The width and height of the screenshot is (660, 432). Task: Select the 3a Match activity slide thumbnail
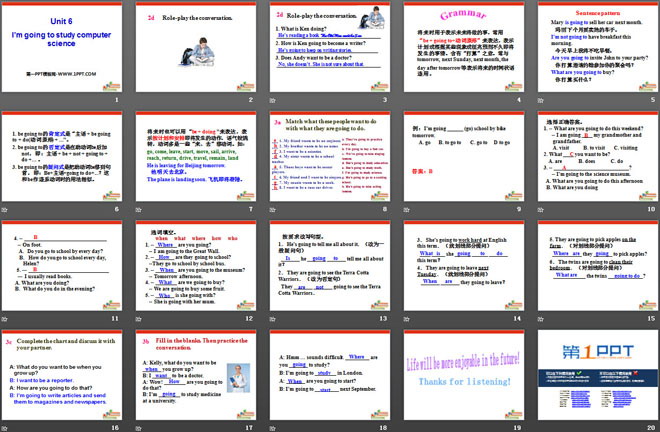tap(330, 156)
